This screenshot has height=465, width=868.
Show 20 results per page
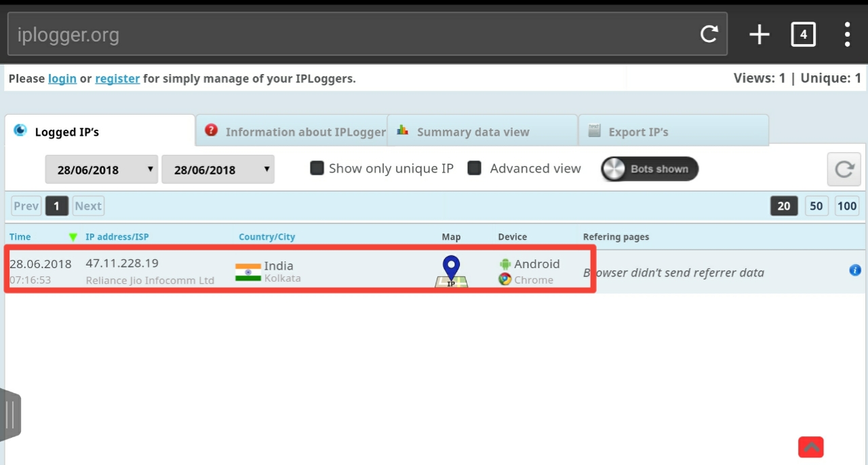783,206
